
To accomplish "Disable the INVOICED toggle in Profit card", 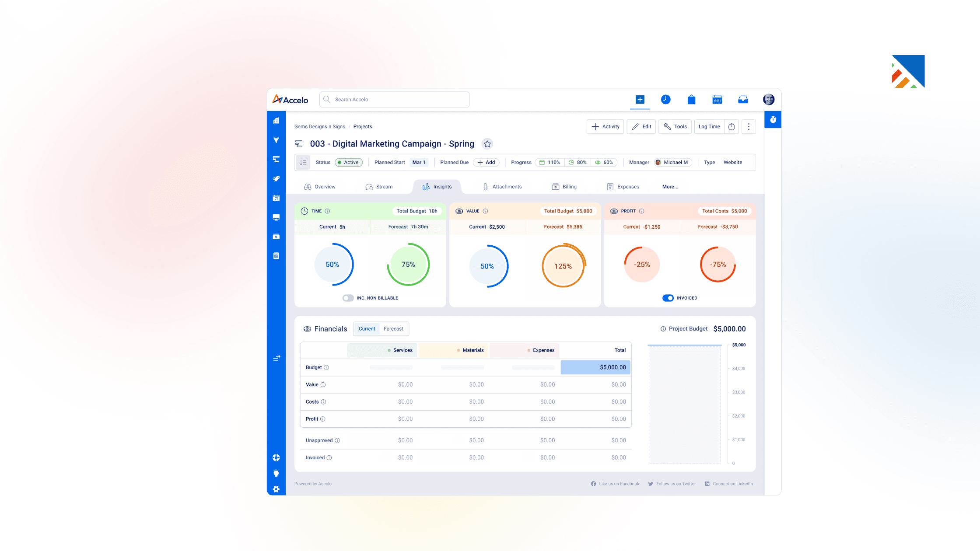I will [x=668, y=298].
